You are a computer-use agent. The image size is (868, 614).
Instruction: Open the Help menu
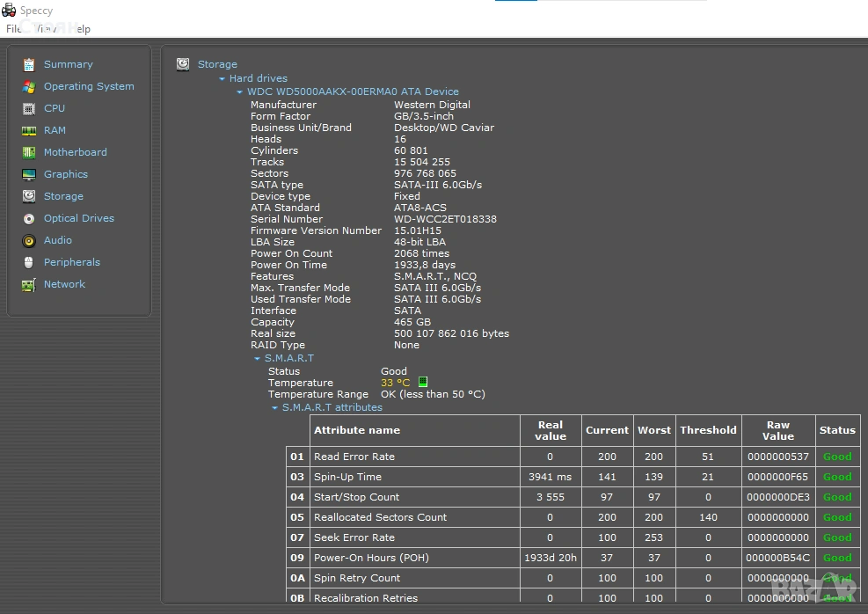pos(80,29)
